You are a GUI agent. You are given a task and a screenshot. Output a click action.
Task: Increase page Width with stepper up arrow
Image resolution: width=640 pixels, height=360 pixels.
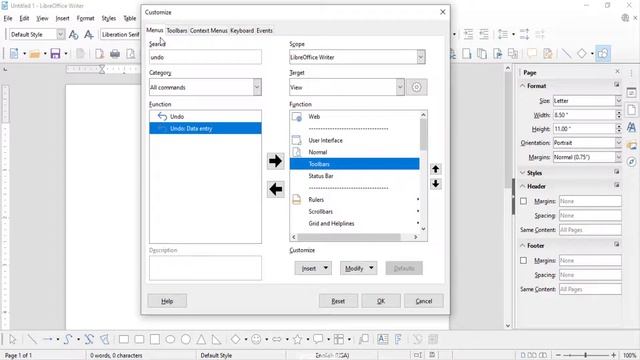[x=619, y=113]
